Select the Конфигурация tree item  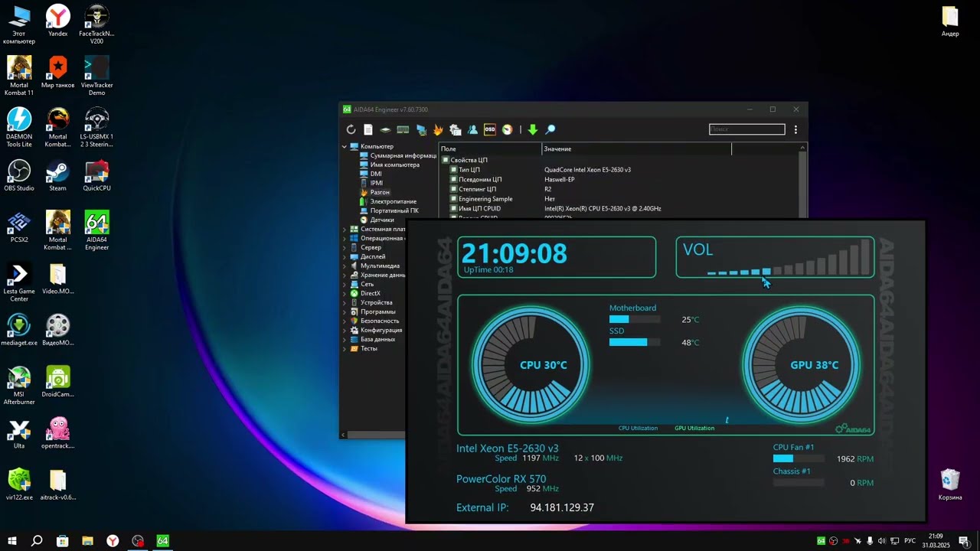click(x=375, y=330)
